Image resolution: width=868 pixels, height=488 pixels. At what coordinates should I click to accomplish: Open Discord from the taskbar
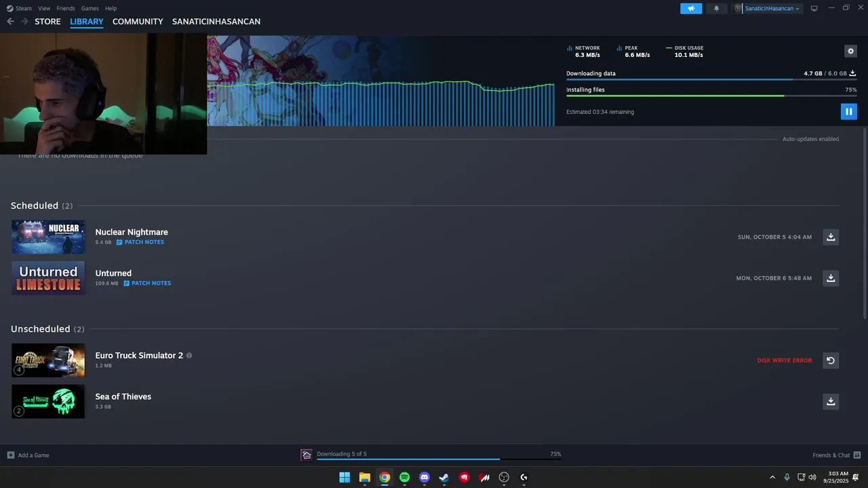coord(425,477)
